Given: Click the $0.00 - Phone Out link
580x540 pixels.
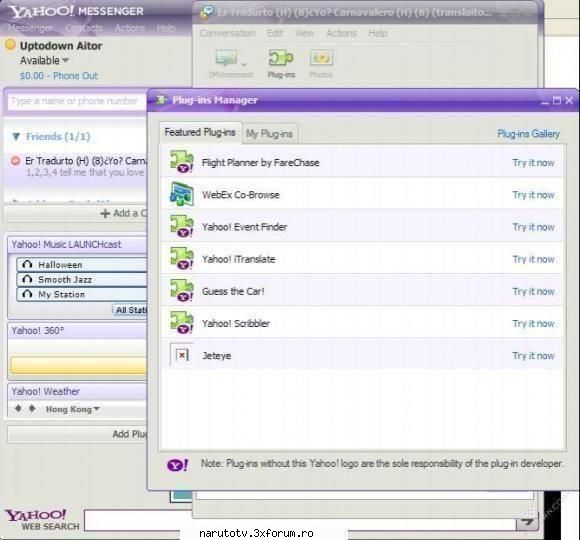Looking at the screenshot, I should [x=58, y=76].
